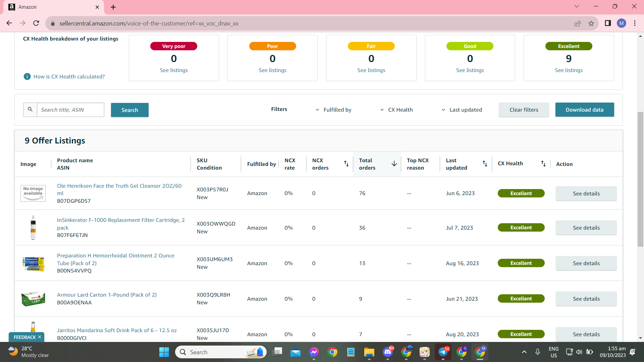The width and height of the screenshot is (644, 362).
Task: Click the Armour Lard product thumbnail
Action: 33,298
